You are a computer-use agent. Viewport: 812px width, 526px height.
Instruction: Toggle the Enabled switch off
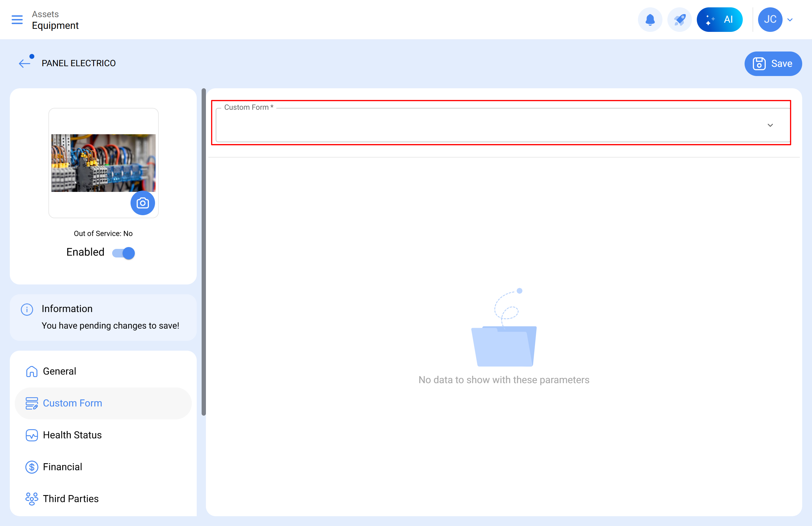pos(123,253)
